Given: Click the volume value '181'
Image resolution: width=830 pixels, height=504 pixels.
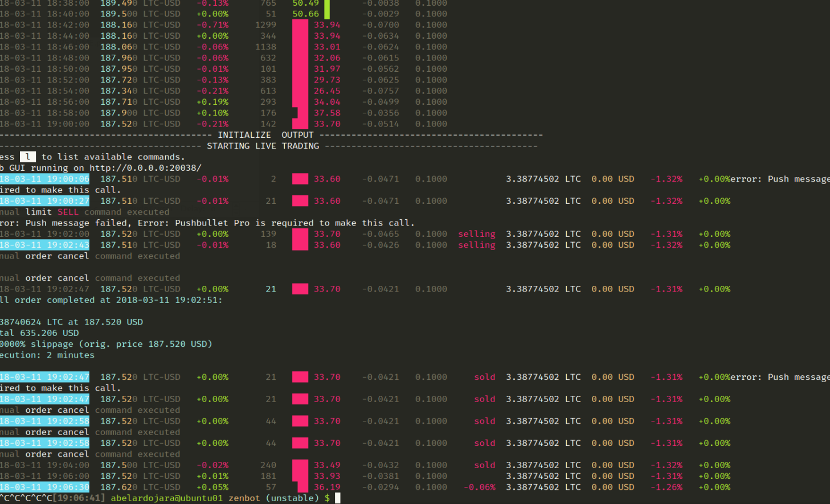Looking at the screenshot, I should tap(268, 476).
